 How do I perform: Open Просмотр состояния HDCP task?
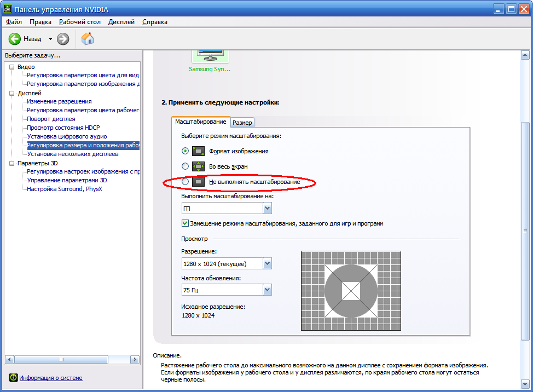pos(63,128)
